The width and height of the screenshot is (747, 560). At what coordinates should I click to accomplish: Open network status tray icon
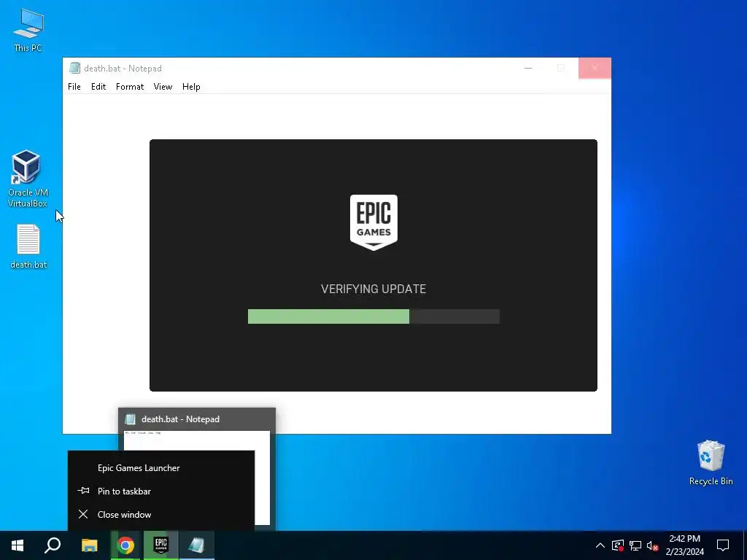635,545
